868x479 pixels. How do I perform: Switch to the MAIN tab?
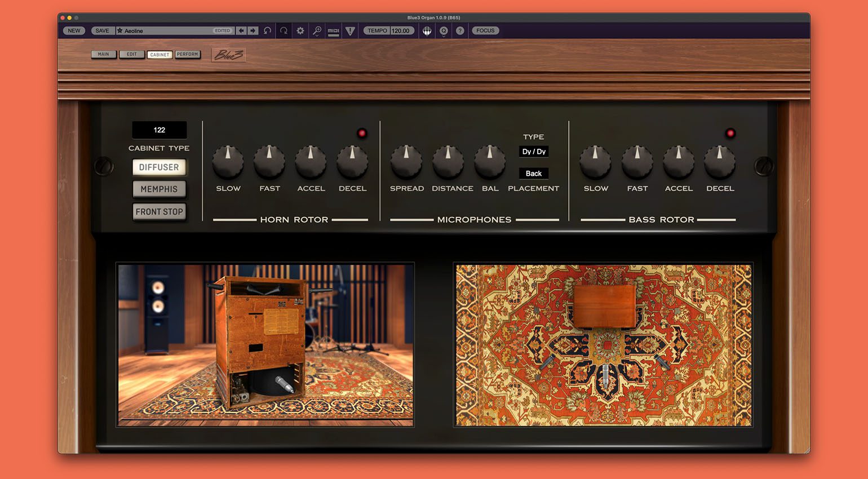(104, 54)
